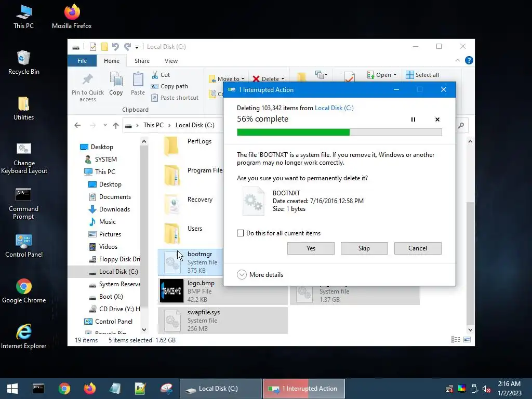Click Cut in the Clipboard group
Image resolution: width=532 pixels, height=399 pixels.
[161, 75]
